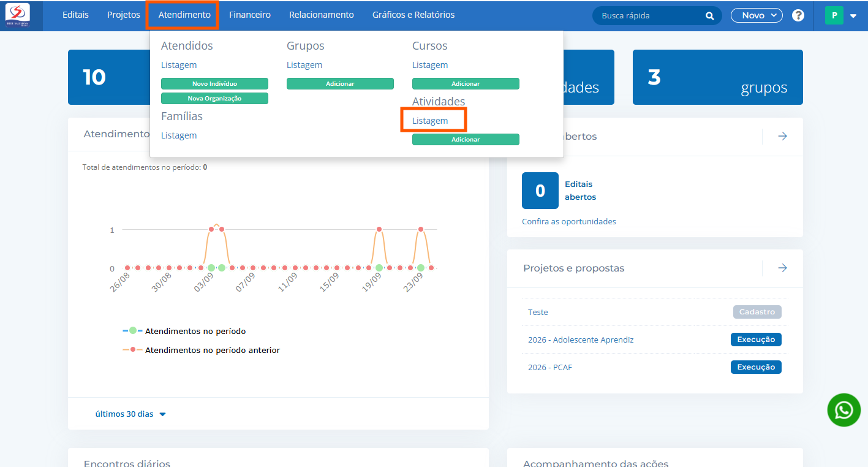Open the Novo dropdown button

[757, 15]
